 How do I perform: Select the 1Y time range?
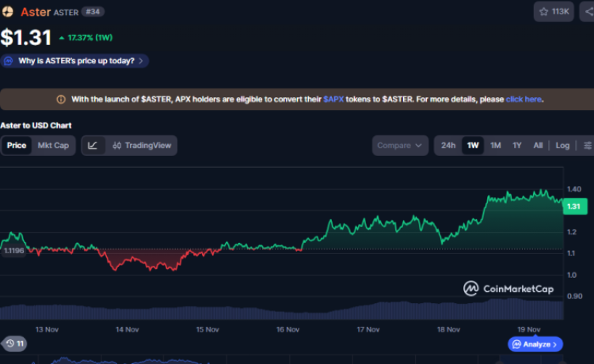(x=517, y=146)
